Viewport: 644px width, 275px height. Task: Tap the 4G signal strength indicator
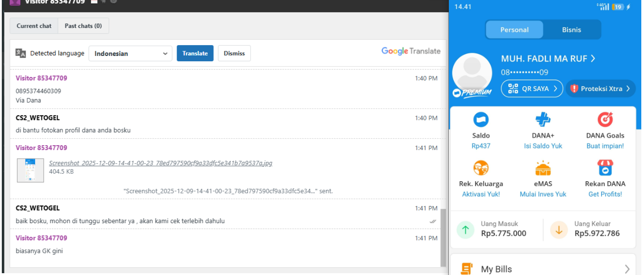click(x=603, y=6)
